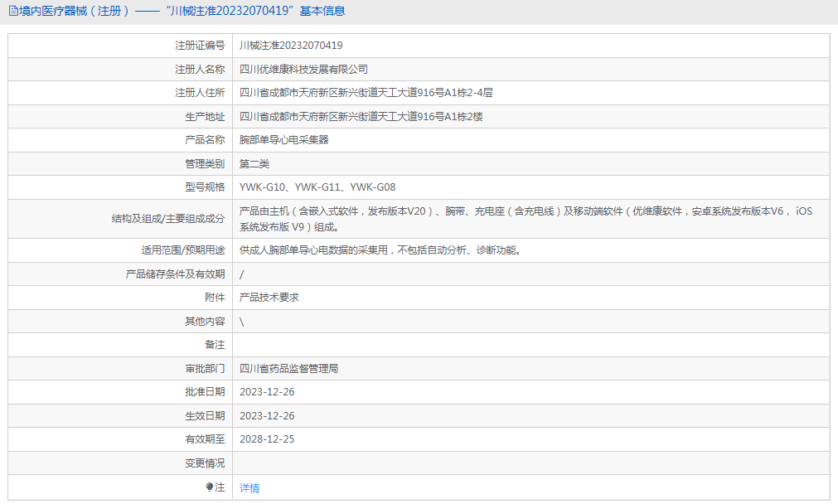Click the 型号规格 label
The height and width of the screenshot is (504, 838).
pyautogui.click(x=205, y=187)
